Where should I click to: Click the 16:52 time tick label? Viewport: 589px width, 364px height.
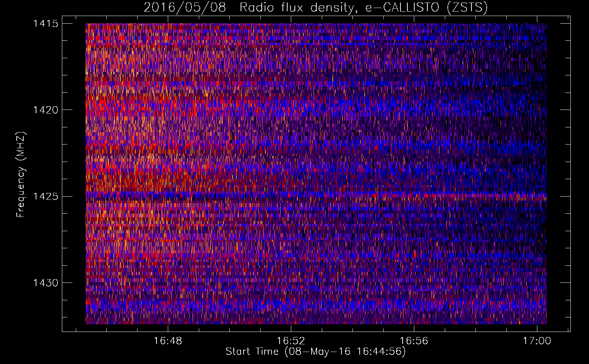pyautogui.click(x=291, y=341)
